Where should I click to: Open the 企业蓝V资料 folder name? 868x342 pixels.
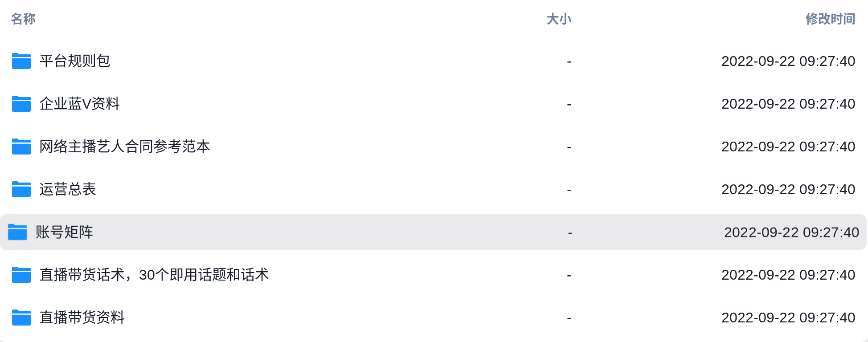(80, 104)
